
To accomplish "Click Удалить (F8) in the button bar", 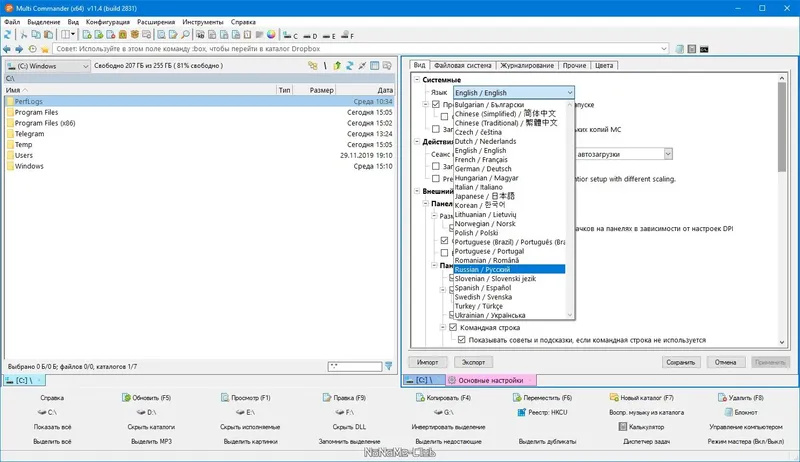I will (740, 398).
